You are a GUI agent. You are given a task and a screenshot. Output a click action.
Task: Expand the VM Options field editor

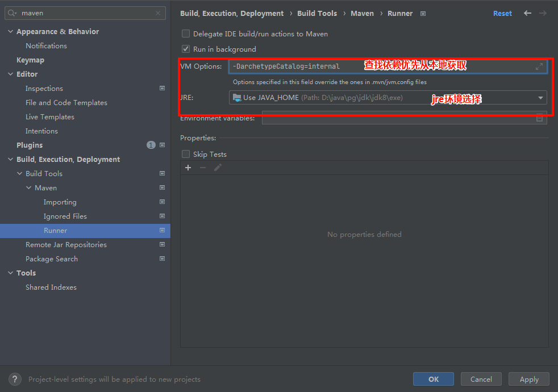[x=539, y=66]
